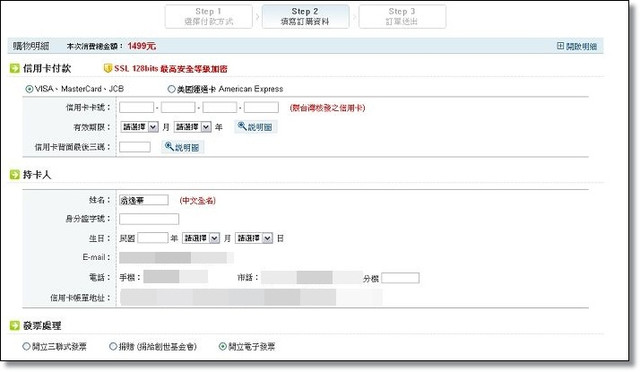
Task: Open the expiry month dropdown
Action: tap(139, 127)
